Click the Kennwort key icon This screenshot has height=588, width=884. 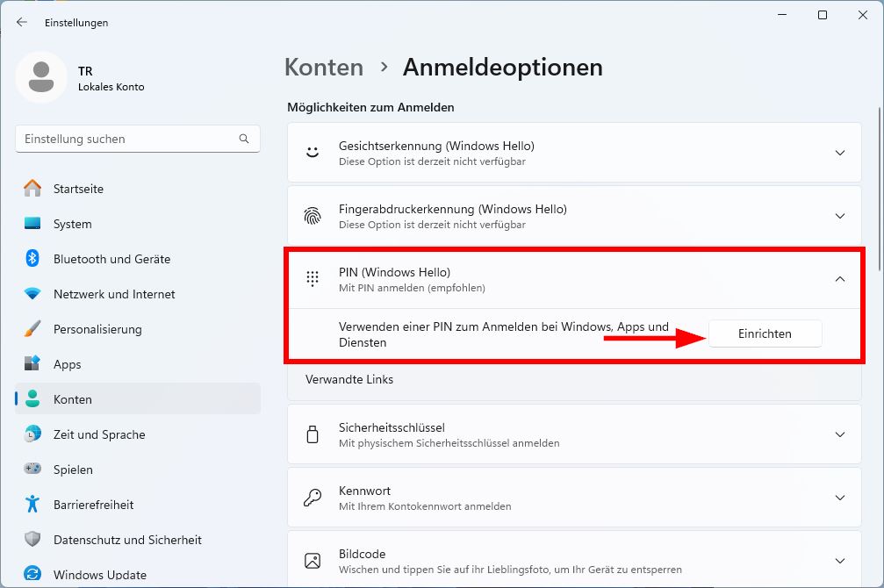point(313,496)
